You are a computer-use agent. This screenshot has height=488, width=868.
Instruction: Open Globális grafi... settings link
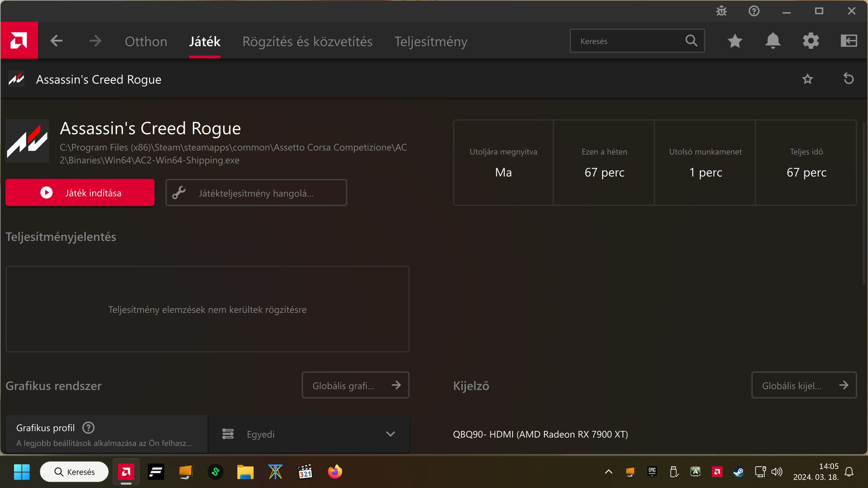[x=355, y=385]
